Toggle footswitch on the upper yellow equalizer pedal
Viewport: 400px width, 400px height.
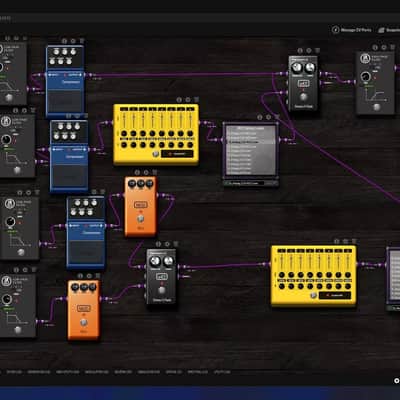[155, 154]
